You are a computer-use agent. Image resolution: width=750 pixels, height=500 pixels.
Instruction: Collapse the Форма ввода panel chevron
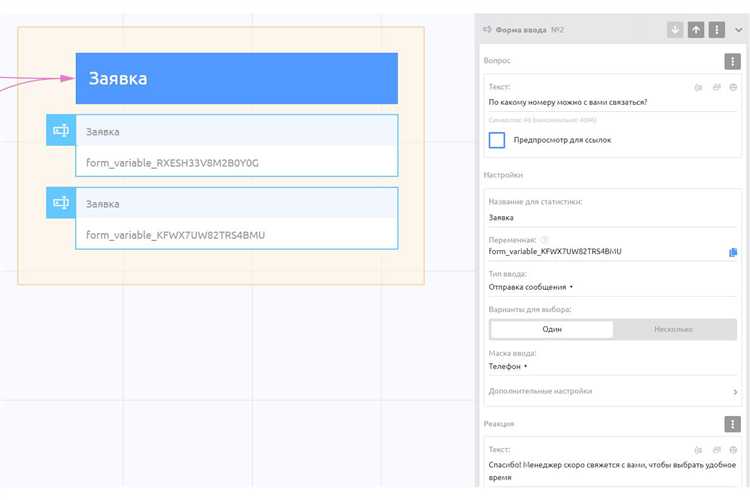pos(739,30)
